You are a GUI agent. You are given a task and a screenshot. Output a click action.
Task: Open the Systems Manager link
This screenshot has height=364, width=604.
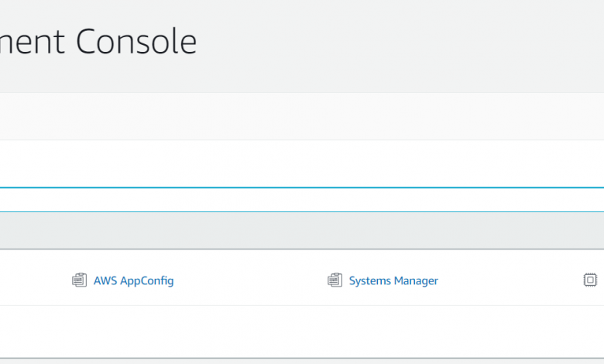tap(393, 280)
